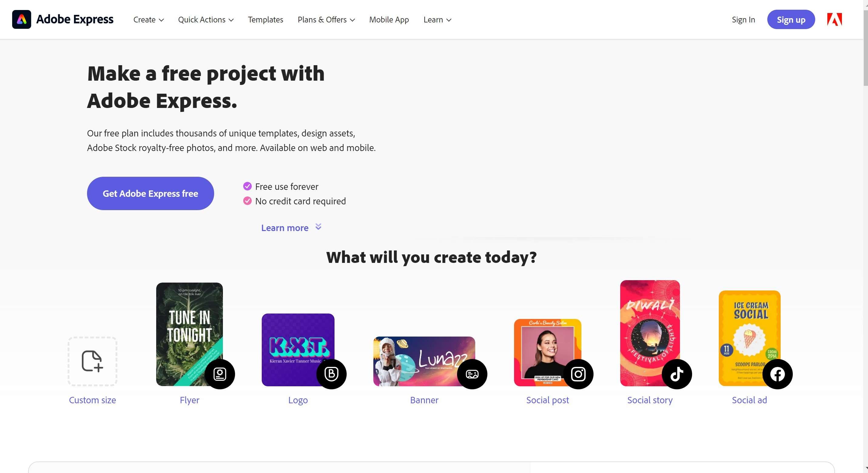The height and width of the screenshot is (473, 868).
Task: Click the TikTok icon on Social story
Action: [x=677, y=374]
